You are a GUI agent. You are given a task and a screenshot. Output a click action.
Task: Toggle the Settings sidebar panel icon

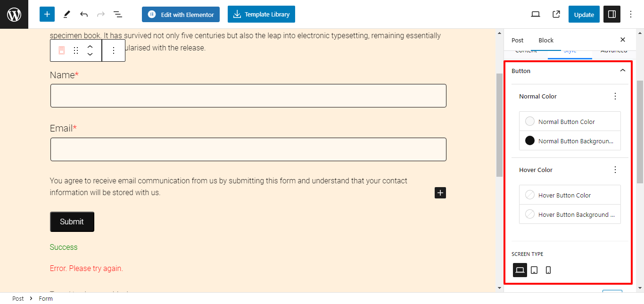click(612, 14)
